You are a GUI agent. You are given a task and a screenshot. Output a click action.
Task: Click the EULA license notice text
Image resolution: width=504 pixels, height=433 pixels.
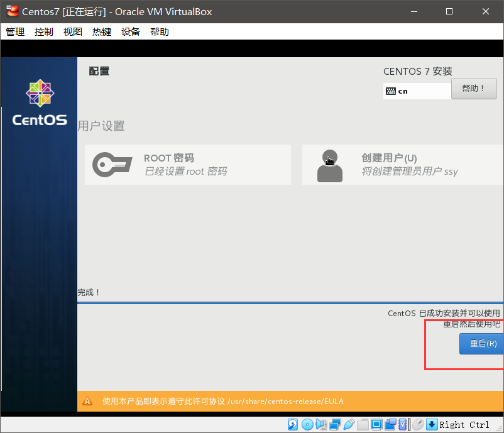point(222,401)
